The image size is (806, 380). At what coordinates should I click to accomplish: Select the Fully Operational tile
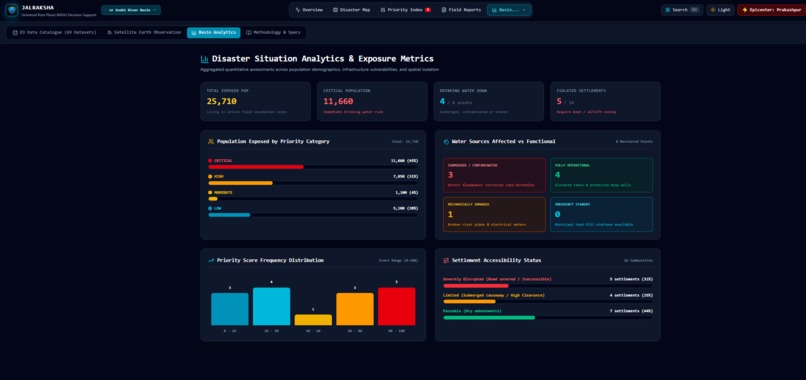coord(601,175)
